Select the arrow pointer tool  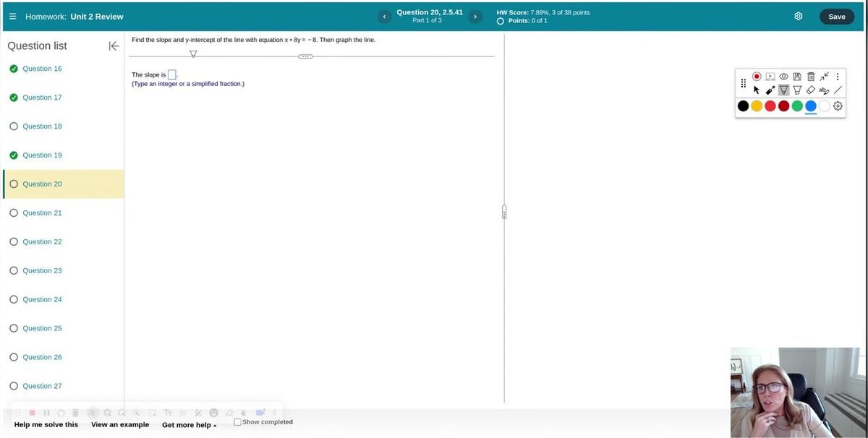(757, 90)
